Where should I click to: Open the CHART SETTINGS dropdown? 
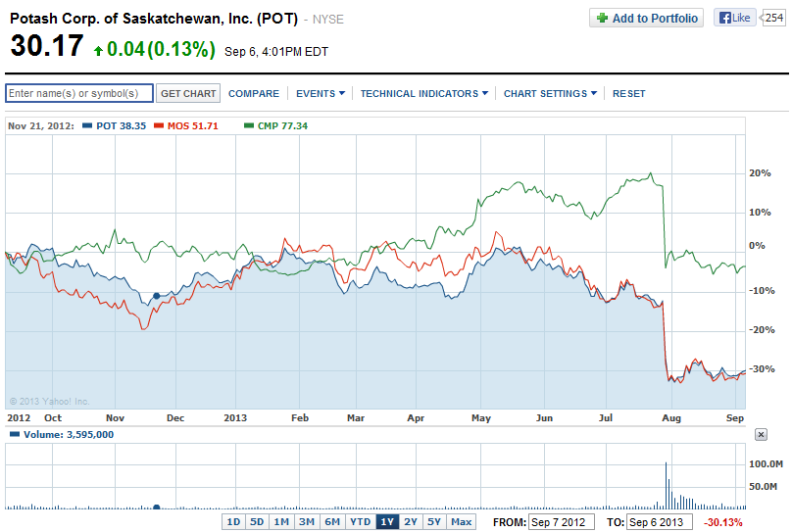[x=550, y=93]
